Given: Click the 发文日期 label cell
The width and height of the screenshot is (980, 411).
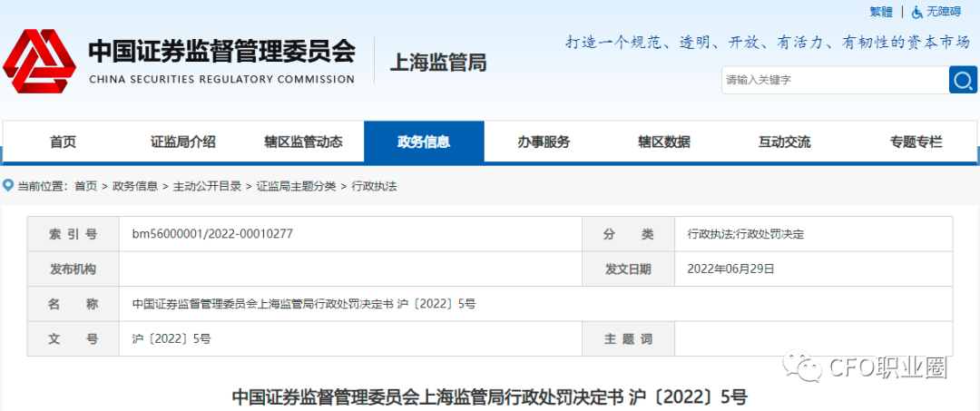Looking at the screenshot, I should point(628,269).
